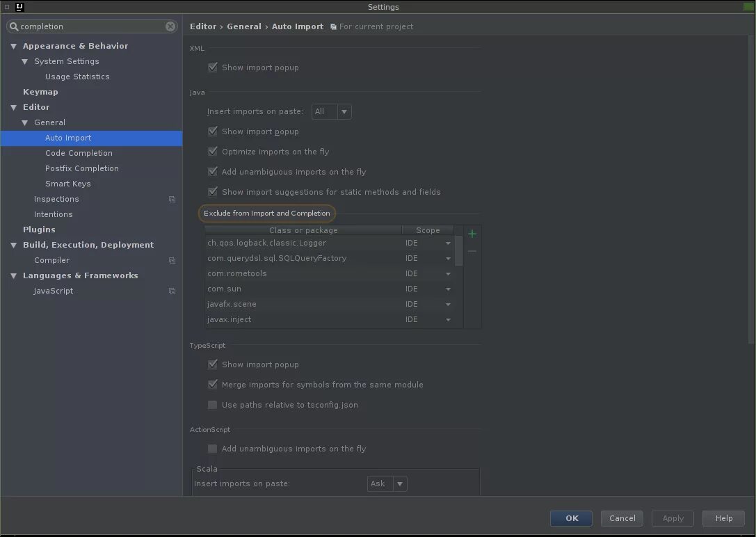Collapse Build, Execution, Deployment node
This screenshot has height=537, width=756.
[13, 246]
